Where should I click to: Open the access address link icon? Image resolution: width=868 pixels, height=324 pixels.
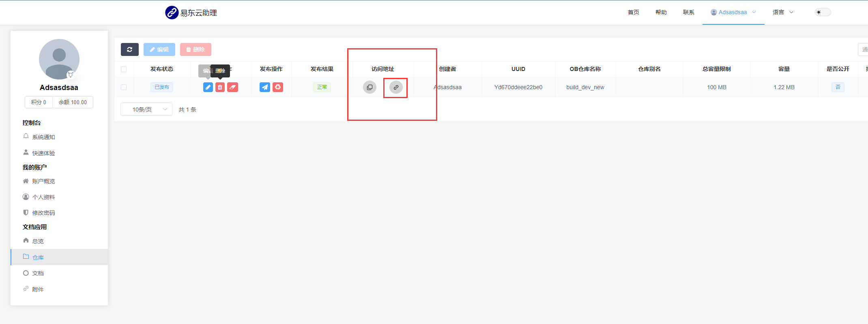pyautogui.click(x=396, y=87)
